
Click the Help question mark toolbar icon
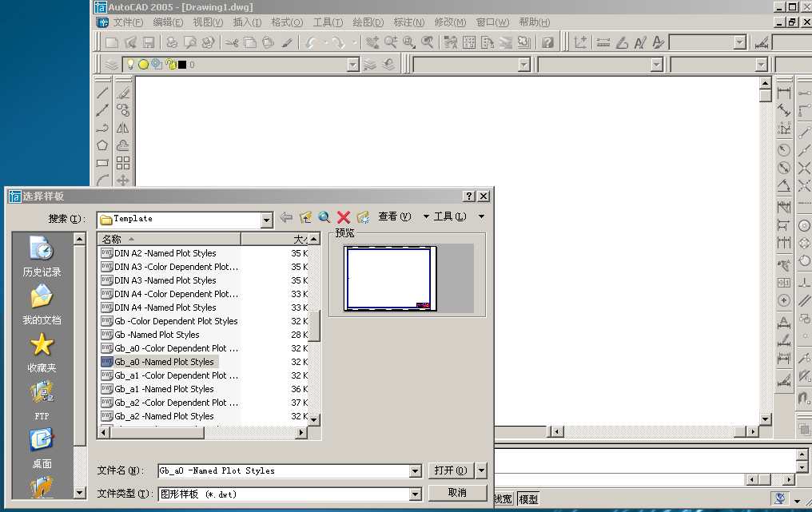[547, 42]
